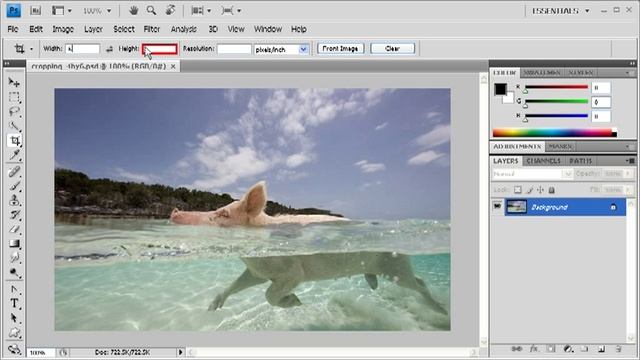Select the Type tool

(x=14, y=304)
